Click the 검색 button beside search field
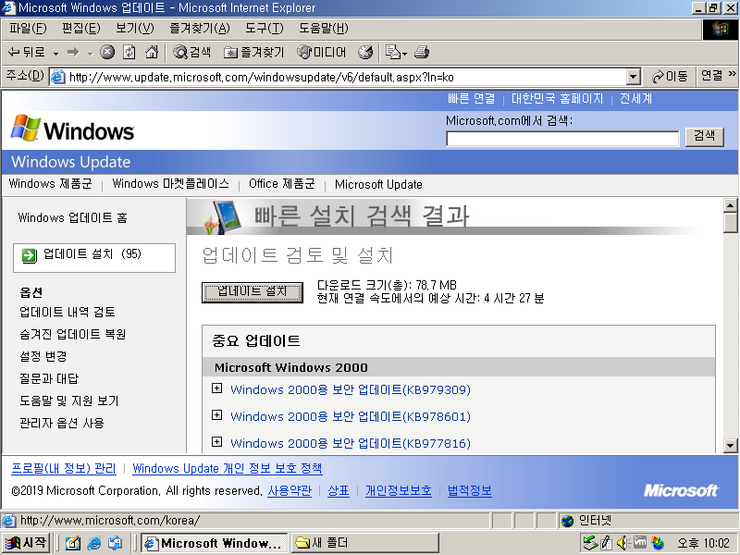The width and height of the screenshot is (740, 555). 704,137
